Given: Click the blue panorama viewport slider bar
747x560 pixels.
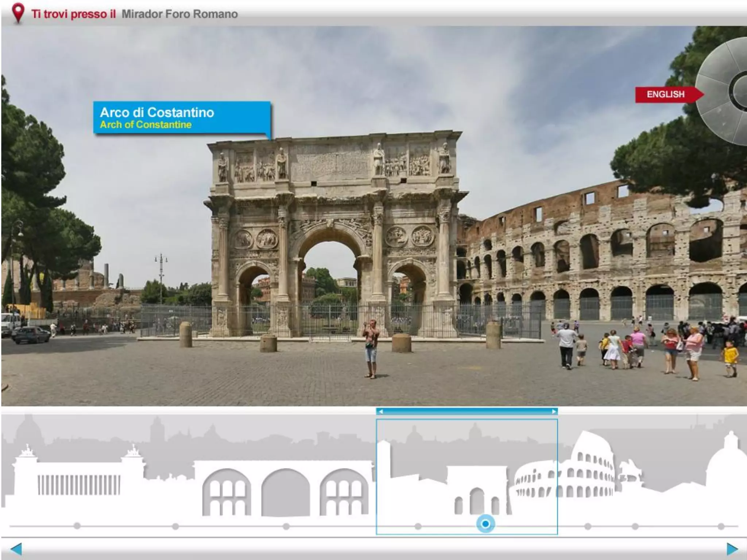Looking at the screenshot, I should click(467, 412).
